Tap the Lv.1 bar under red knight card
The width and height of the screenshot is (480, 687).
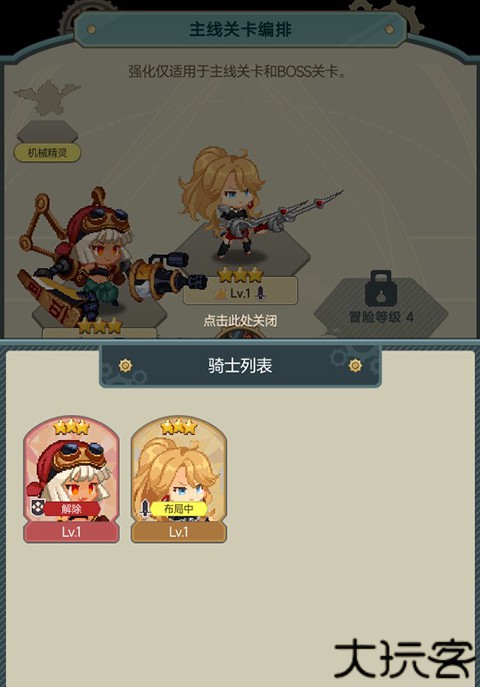click(71, 532)
